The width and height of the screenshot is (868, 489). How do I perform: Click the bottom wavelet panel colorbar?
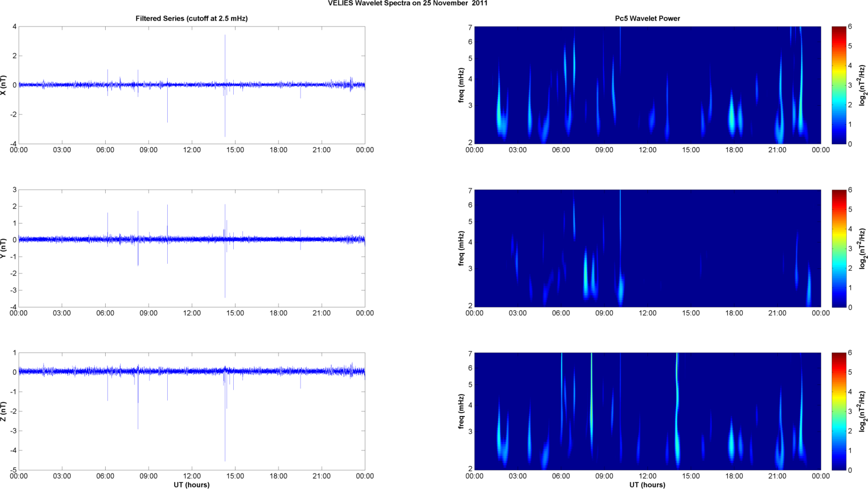839,411
